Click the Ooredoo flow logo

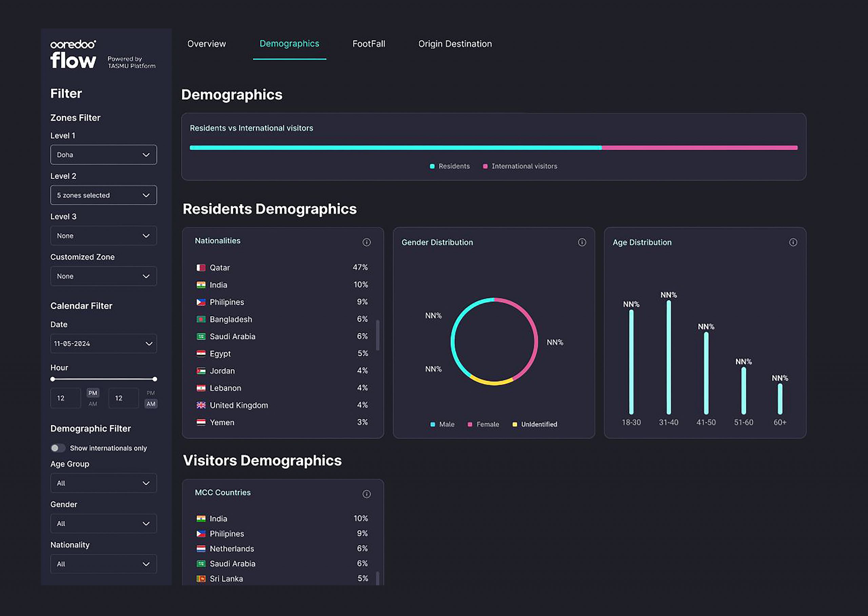(73, 54)
